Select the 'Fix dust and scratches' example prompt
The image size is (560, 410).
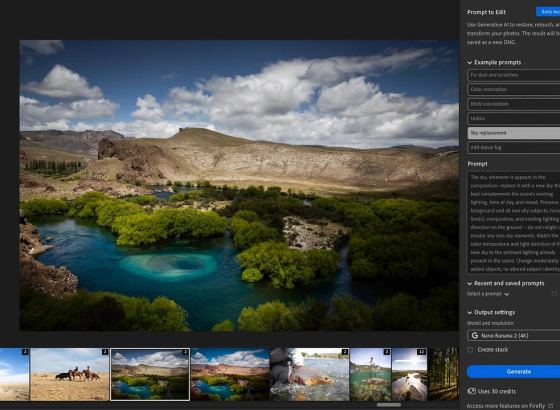tap(514, 75)
